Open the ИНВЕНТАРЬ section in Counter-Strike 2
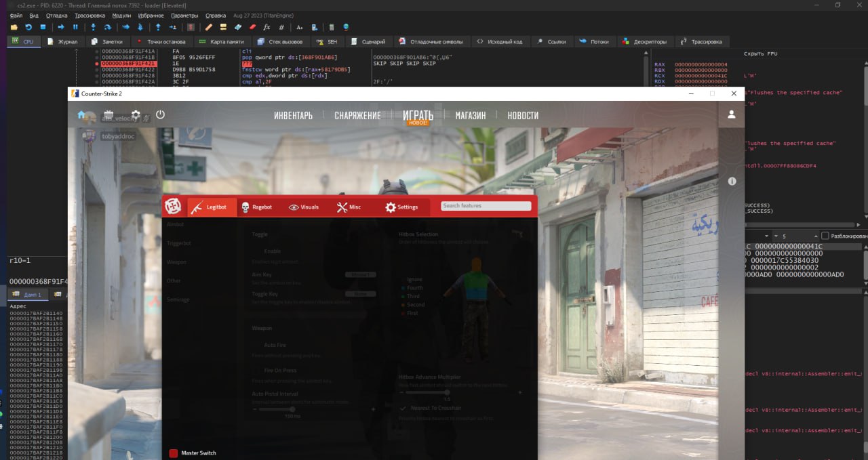The image size is (868, 460). (x=293, y=115)
